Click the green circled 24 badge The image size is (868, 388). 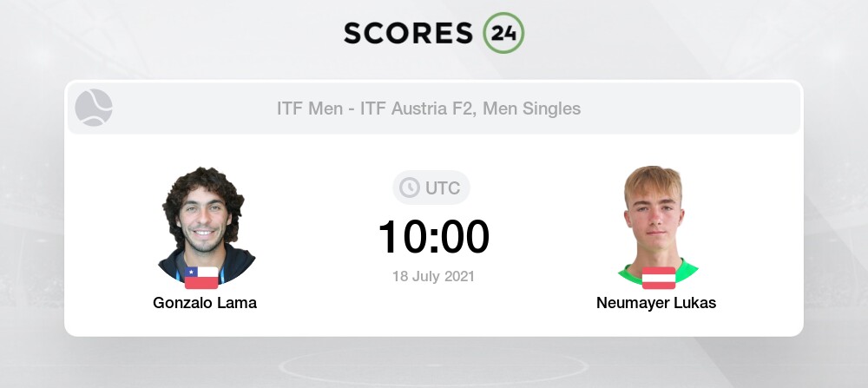(x=503, y=33)
